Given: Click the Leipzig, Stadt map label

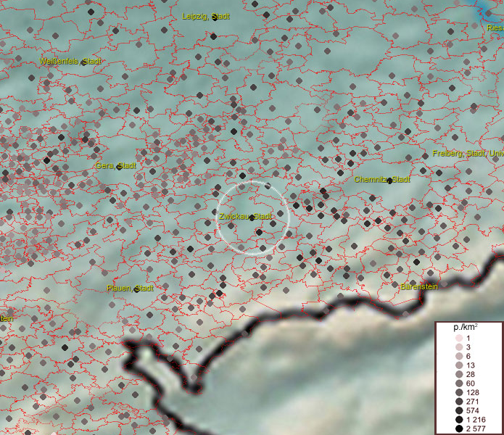Looking at the screenshot, I should [206, 17].
